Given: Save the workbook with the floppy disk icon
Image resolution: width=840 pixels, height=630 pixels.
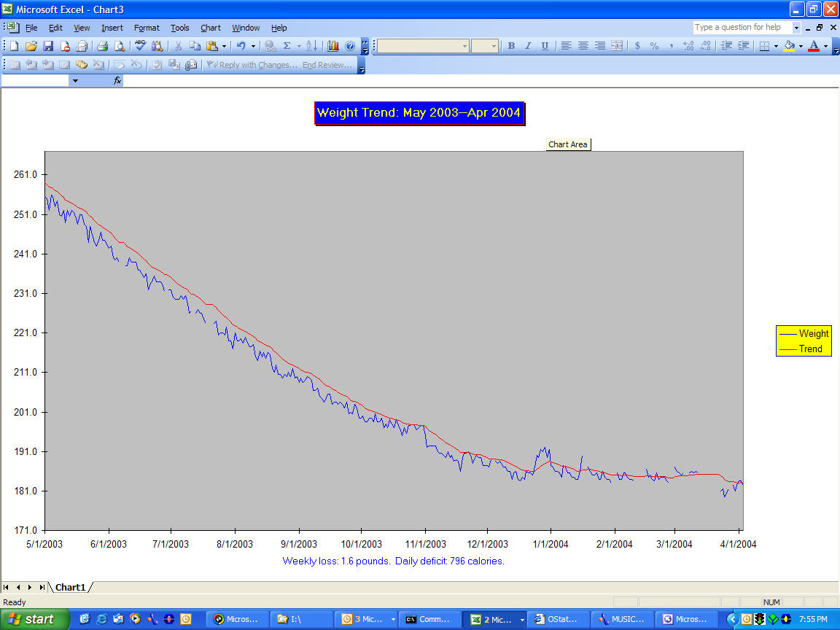Looking at the screenshot, I should coord(48,47).
